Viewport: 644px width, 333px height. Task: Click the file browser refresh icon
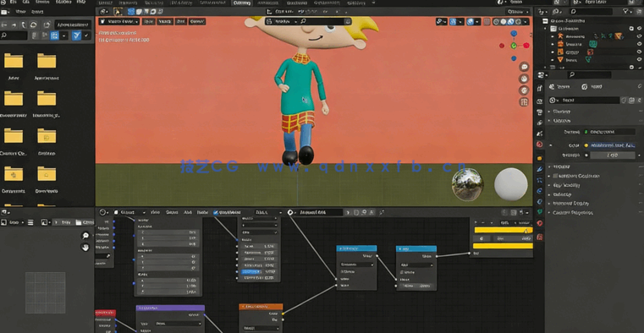pyautogui.click(x=34, y=25)
